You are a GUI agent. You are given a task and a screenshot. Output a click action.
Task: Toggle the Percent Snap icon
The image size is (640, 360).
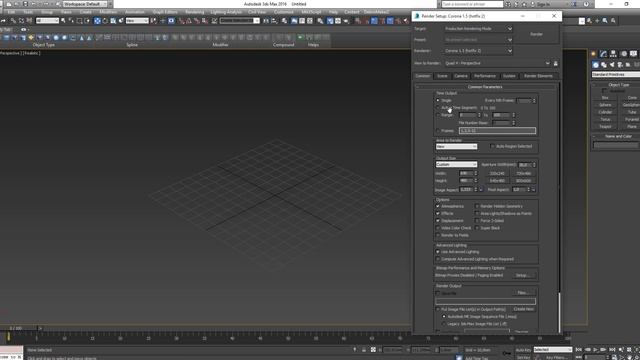pyautogui.click(x=197, y=20)
